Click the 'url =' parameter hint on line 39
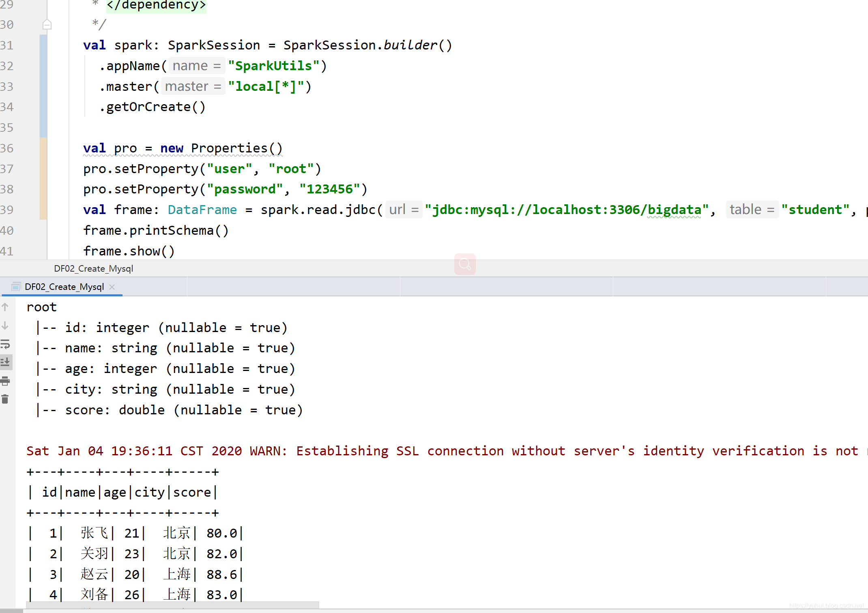The width and height of the screenshot is (868, 613). [404, 210]
